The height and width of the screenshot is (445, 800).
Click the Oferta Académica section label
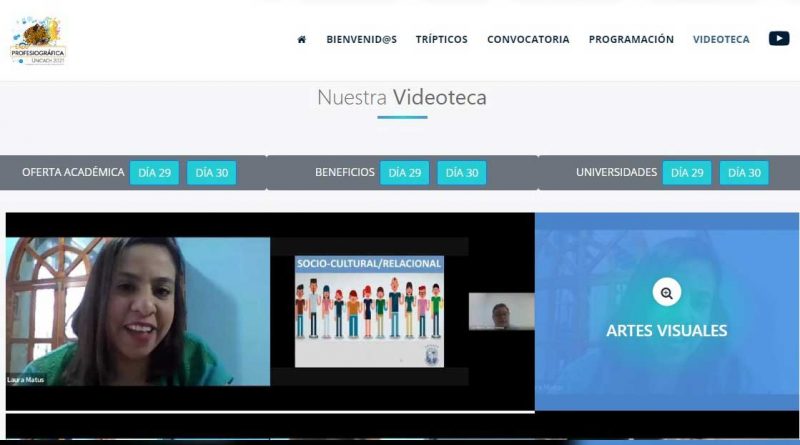(73, 173)
